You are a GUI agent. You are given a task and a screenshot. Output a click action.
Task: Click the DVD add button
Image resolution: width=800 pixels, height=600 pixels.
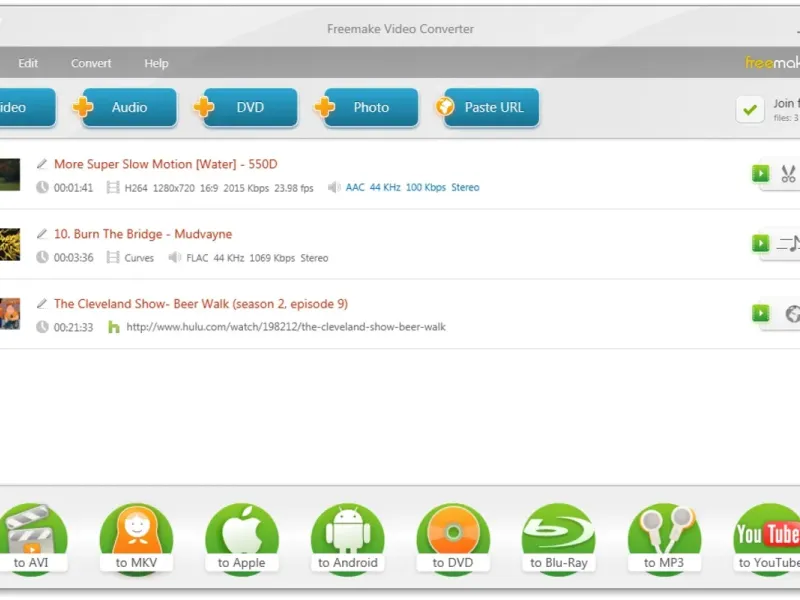[251, 107]
